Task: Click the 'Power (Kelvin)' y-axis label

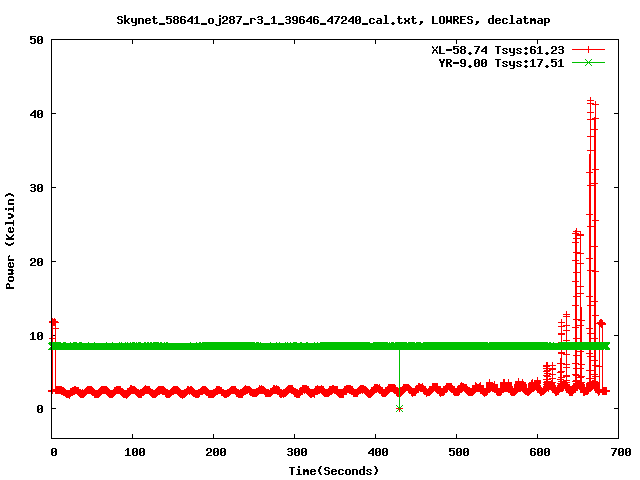Action: 10,241
